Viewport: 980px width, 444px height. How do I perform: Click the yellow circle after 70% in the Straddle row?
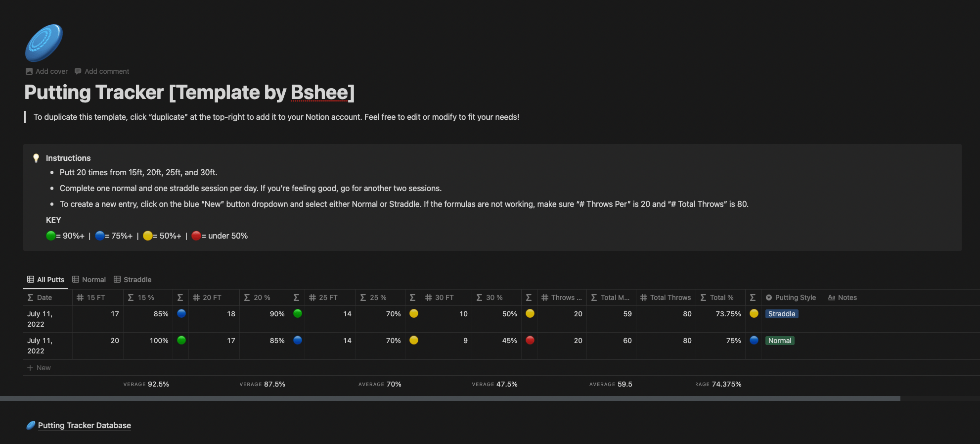tap(414, 313)
